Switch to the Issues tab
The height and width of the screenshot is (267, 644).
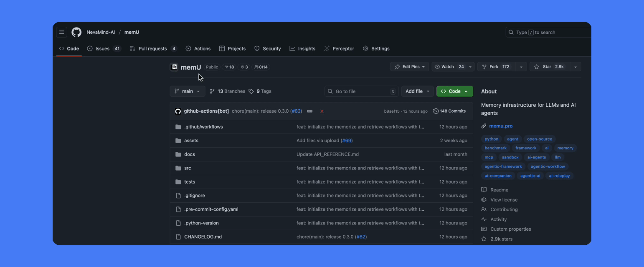coord(104,49)
